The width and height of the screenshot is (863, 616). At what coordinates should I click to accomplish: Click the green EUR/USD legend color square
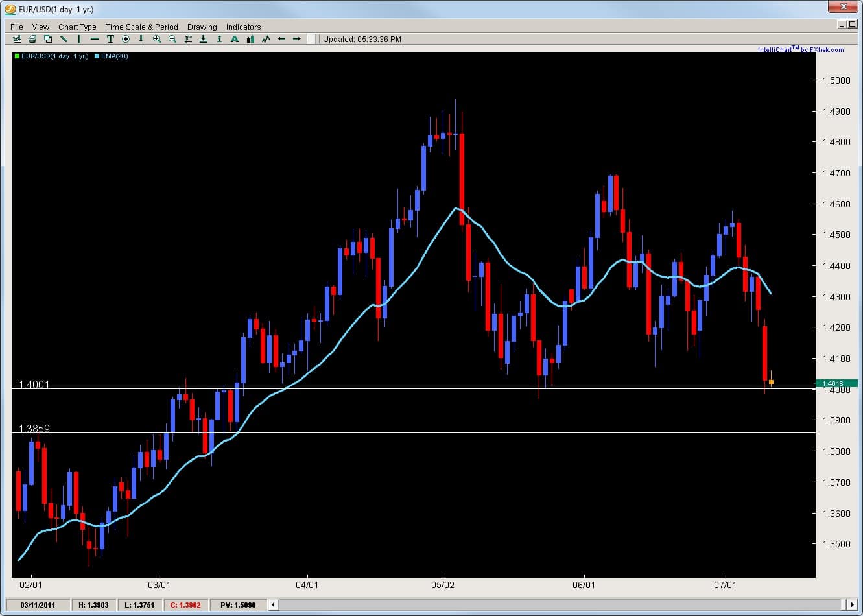point(16,56)
